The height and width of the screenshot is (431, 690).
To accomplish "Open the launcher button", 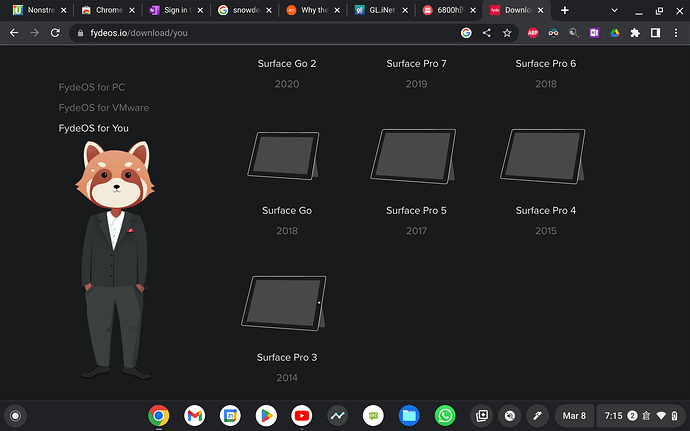I will pos(15,416).
